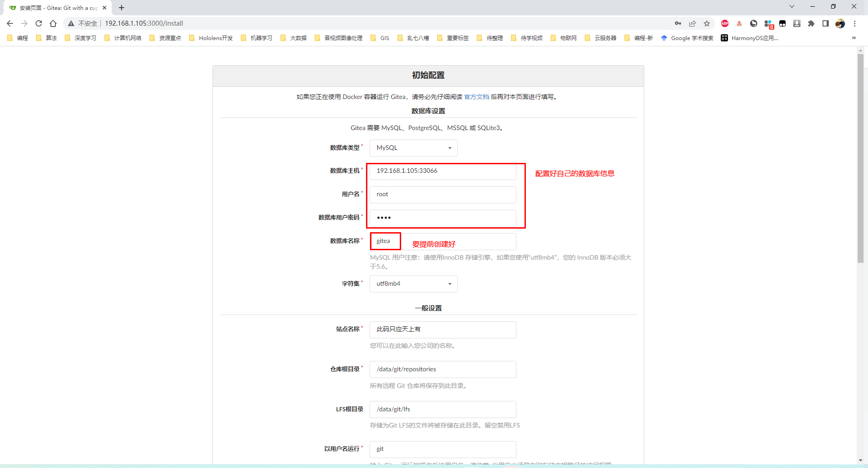Viewport: 868px width, 468px height.
Task: Toggle the browser side panel icon
Action: pyautogui.click(x=826, y=23)
